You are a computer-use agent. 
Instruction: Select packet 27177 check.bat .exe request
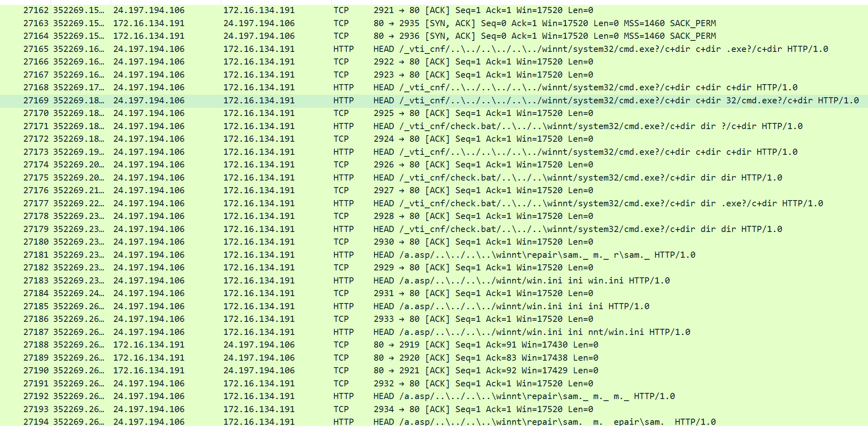tap(434, 203)
